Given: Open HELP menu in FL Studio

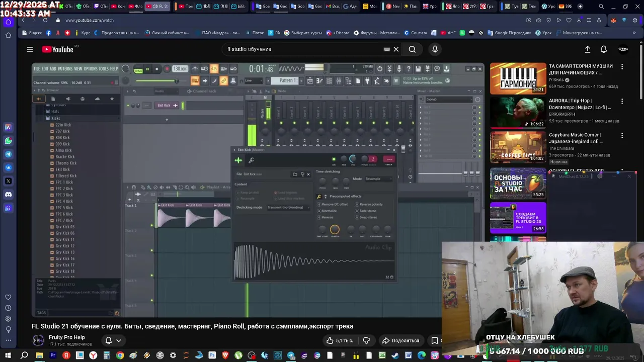Looking at the screenshot, I should click(x=114, y=69).
